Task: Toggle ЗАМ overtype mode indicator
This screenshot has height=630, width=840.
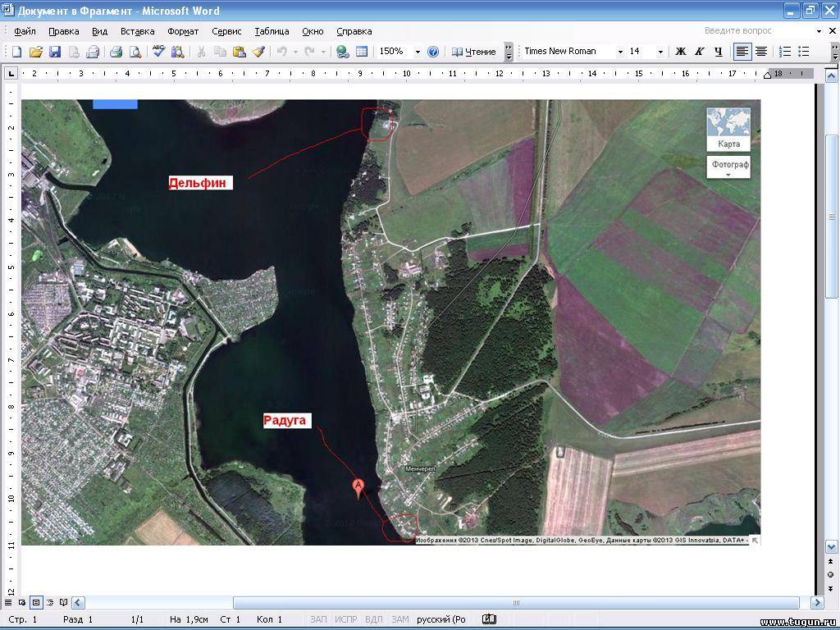Action: [399, 619]
